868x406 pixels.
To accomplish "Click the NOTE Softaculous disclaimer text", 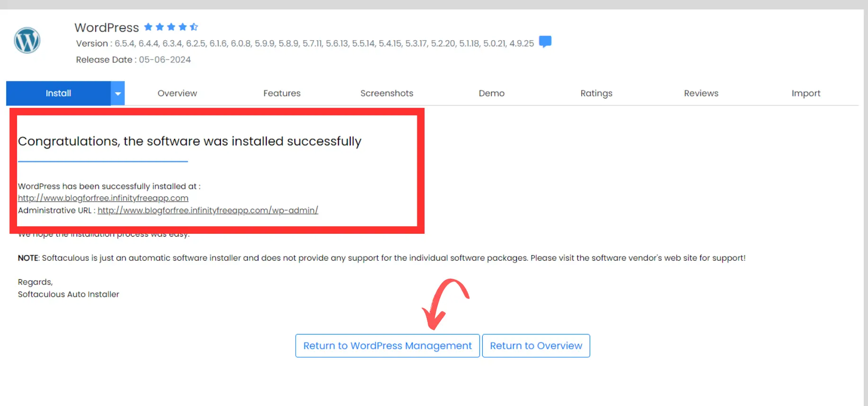I will (x=381, y=258).
